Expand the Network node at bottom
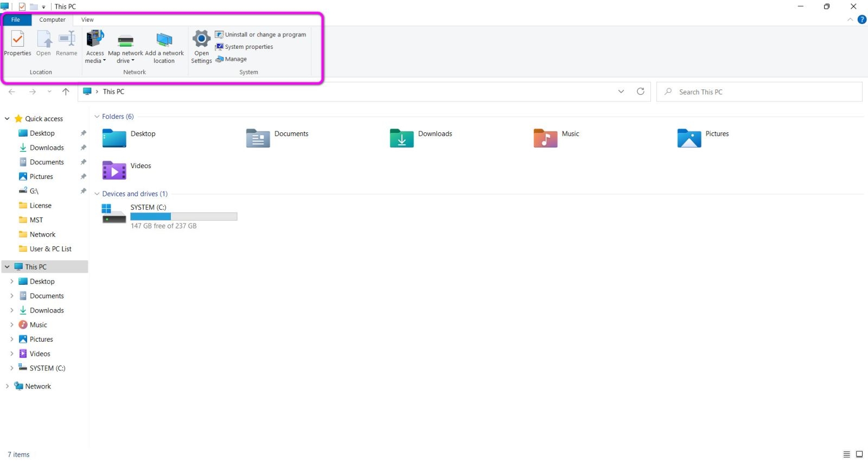868x461 pixels. pos(7,386)
